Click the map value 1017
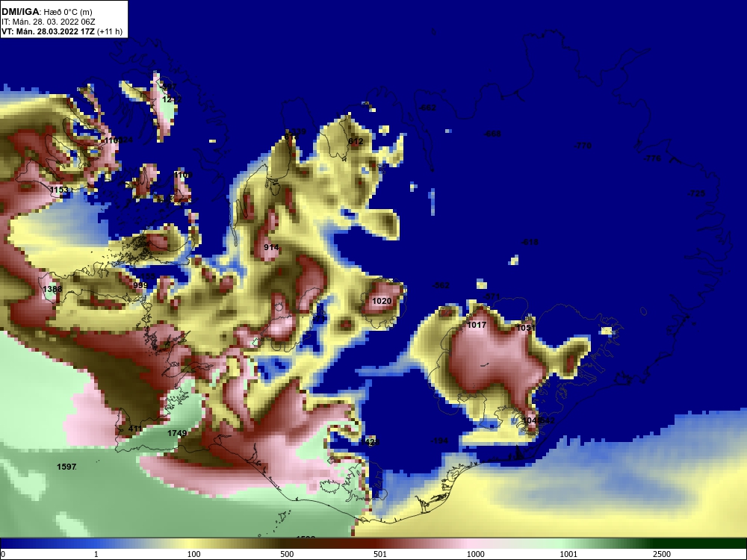747x560 pixels. pos(477,325)
